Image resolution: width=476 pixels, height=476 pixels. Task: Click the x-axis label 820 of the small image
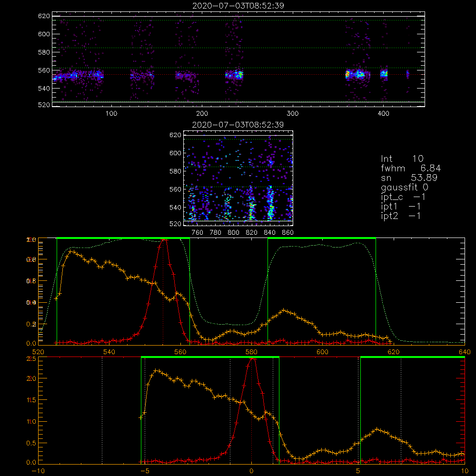coord(252,233)
